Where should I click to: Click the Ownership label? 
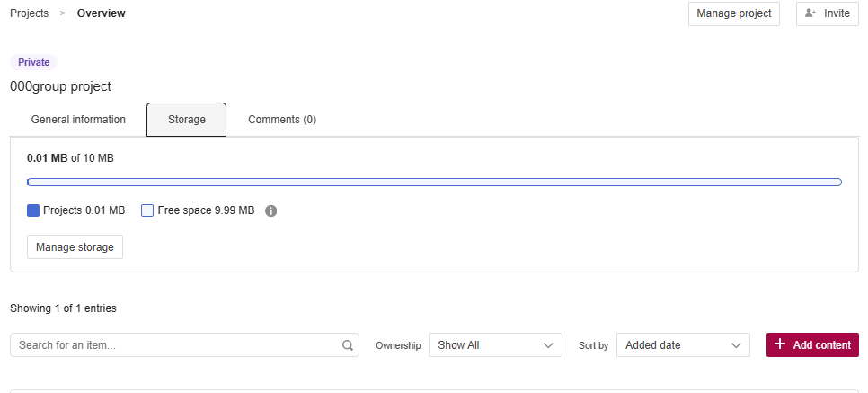tap(398, 345)
